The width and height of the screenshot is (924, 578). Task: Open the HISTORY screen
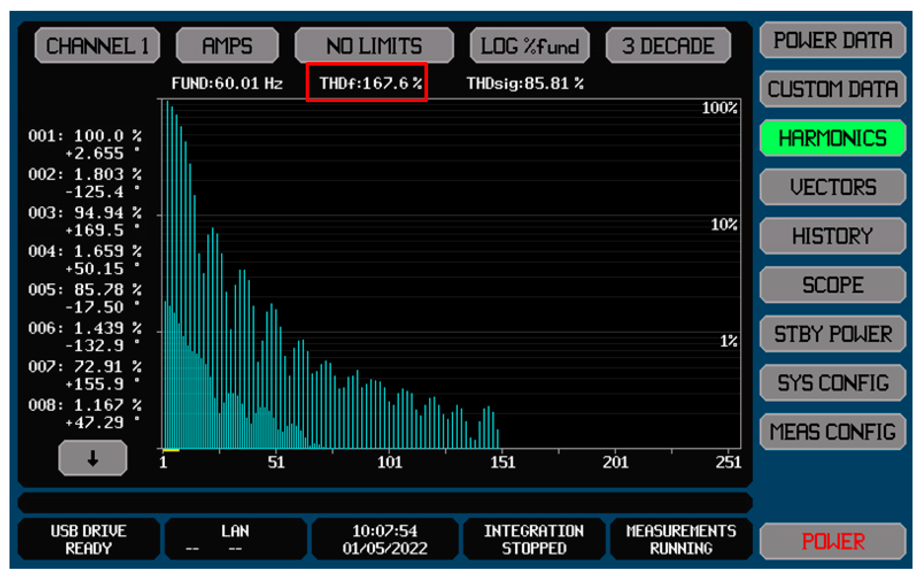point(832,236)
